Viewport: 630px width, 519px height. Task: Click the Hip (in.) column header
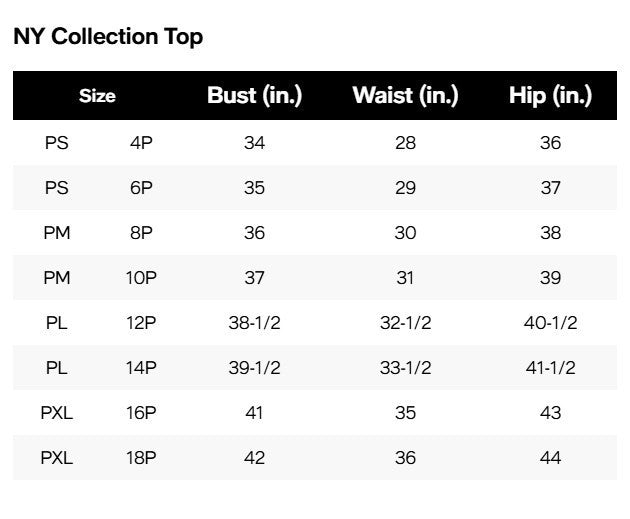click(550, 96)
